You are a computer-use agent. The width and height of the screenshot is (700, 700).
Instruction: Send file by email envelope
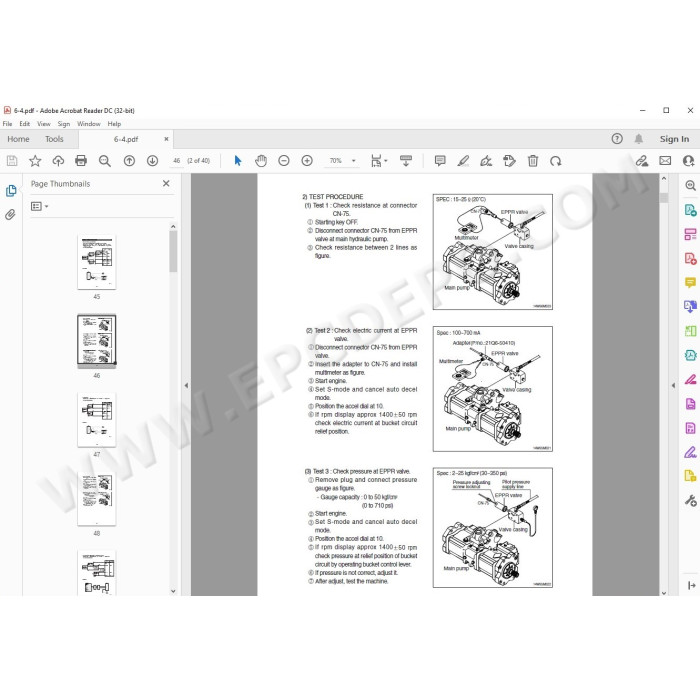tap(665, 161)
